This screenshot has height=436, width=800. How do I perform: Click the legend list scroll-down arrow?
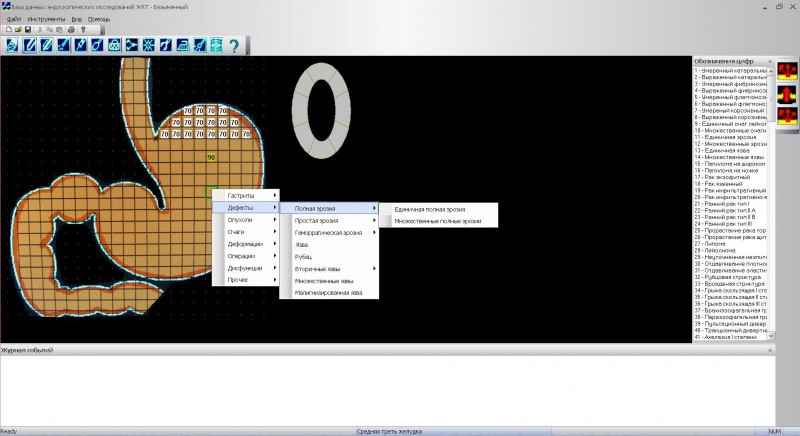[770, 336]
